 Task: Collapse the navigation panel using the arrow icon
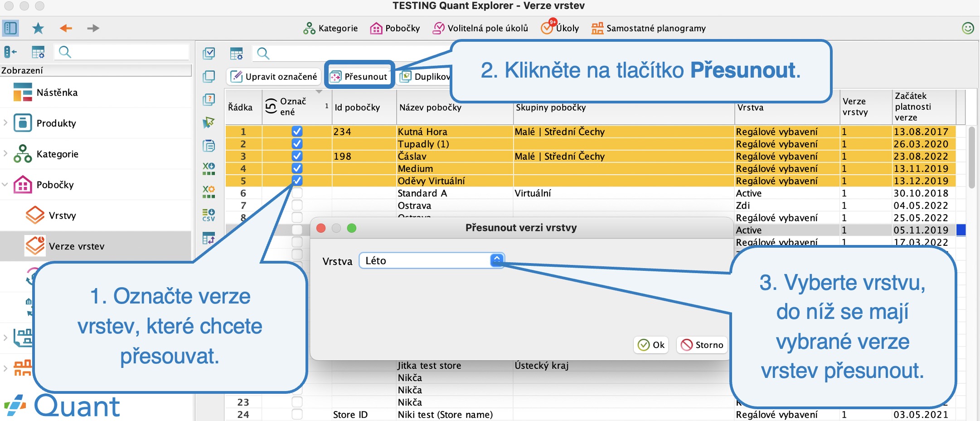(x=10, y=52)
